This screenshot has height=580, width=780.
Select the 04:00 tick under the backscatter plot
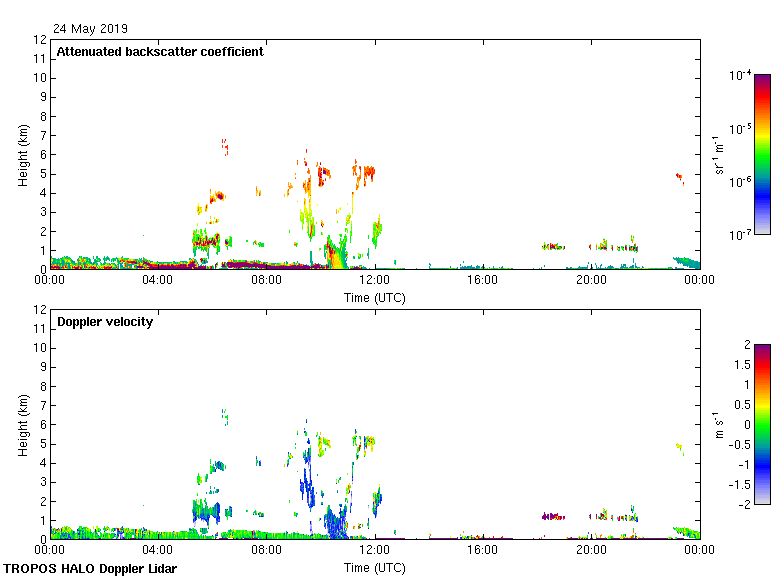pos(158,280)
